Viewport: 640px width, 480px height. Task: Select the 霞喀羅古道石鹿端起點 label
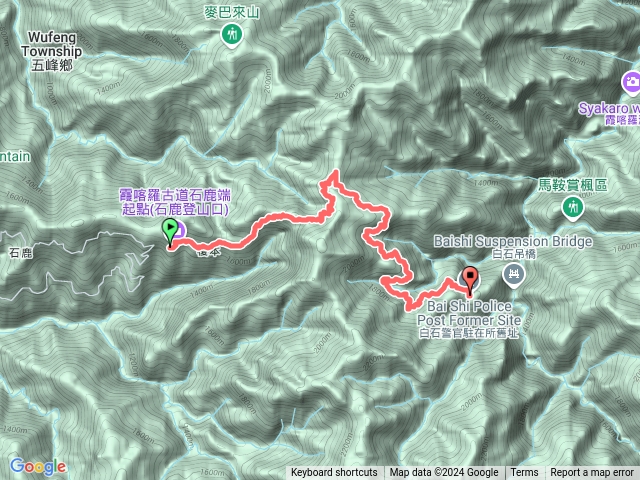point(175,202)
